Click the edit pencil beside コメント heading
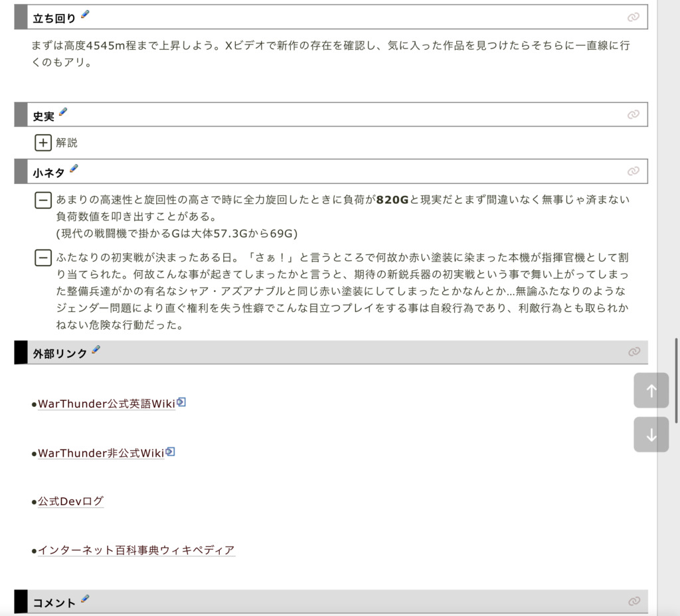Screen dimensions: 680x616 tap(85, 599)
